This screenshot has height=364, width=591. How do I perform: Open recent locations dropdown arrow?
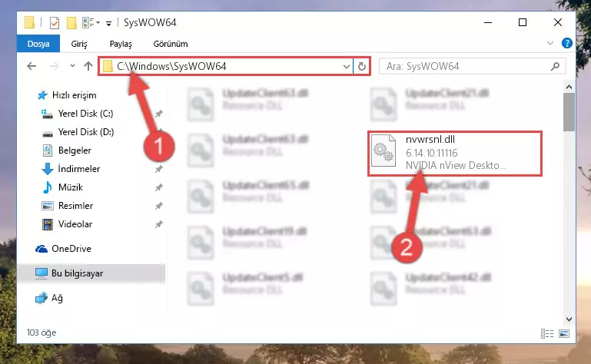(x=72, y=66)
